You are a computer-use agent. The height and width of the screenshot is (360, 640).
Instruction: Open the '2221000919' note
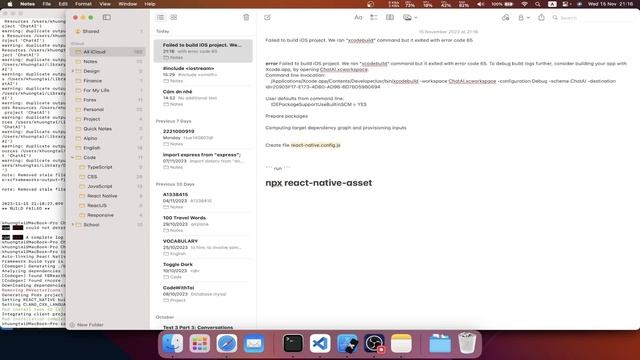(x=203, y=138)
